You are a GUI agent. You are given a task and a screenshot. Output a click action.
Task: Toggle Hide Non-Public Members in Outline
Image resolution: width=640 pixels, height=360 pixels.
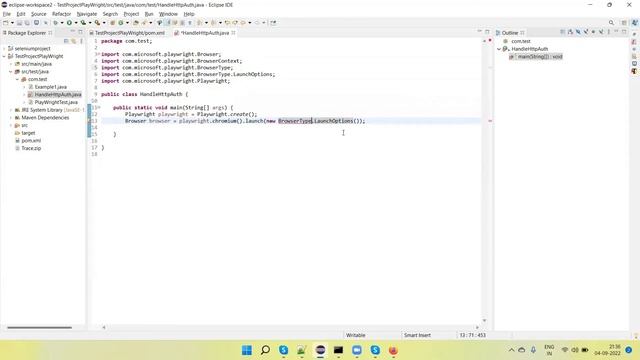593,32
